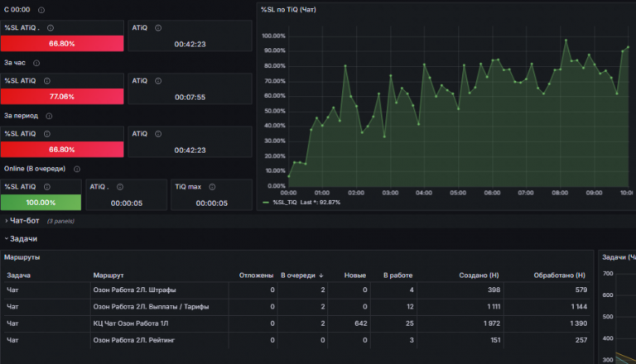Click info icon on green "%SL ATiQ" panel
Viewport: 636px width, 364px height.
coord(47,187)
